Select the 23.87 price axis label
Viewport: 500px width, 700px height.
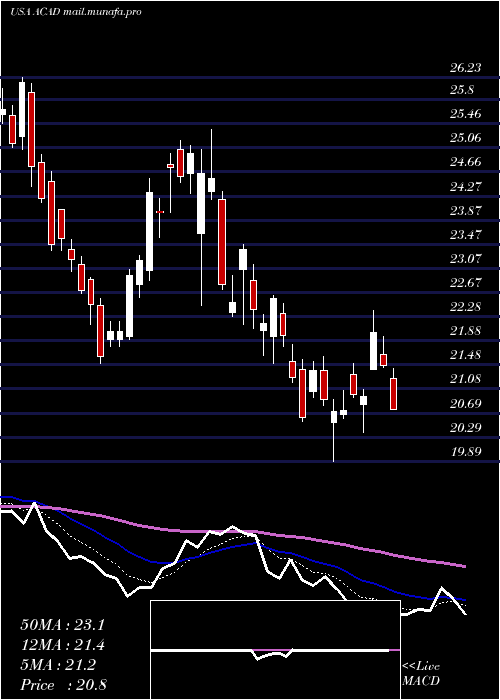[465, 211]
